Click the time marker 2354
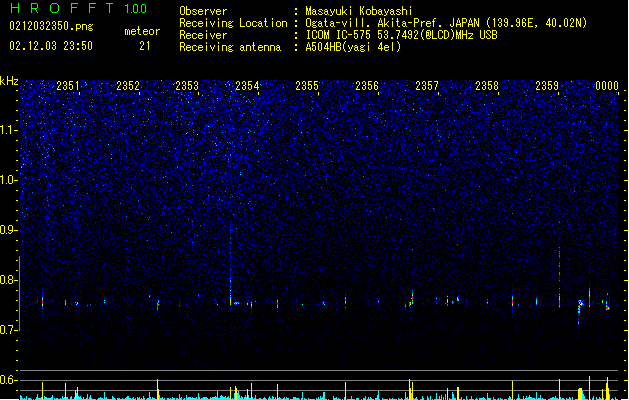Image resolution: width=629 pixels, height=400 pixels. pyautogui.click(x=247, y=86)
